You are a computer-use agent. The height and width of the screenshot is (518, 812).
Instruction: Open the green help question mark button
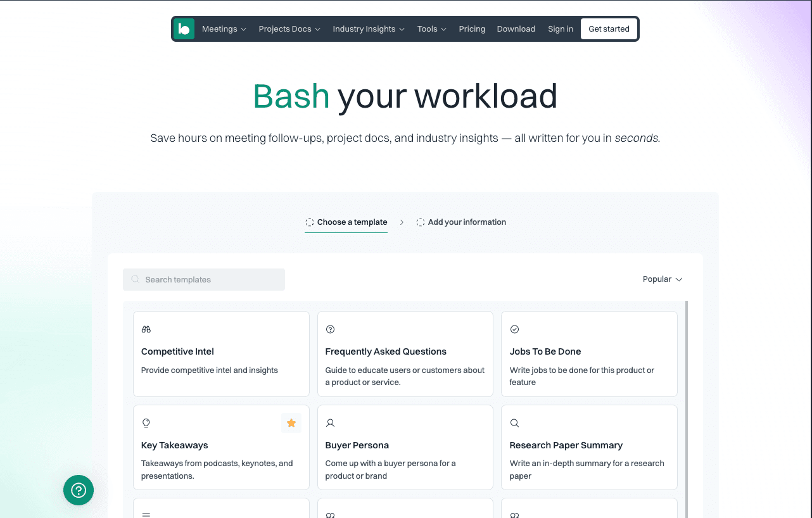pyautogui.click(x=79, y=490)
